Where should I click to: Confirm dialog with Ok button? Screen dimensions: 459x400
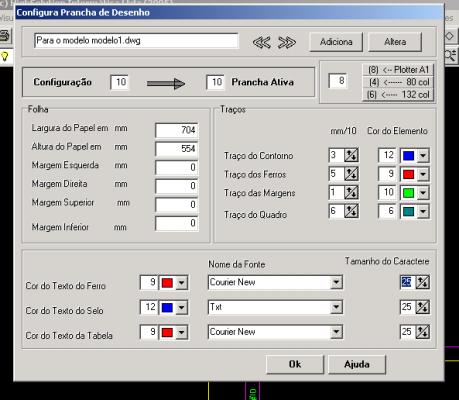(x=295, y=364)
